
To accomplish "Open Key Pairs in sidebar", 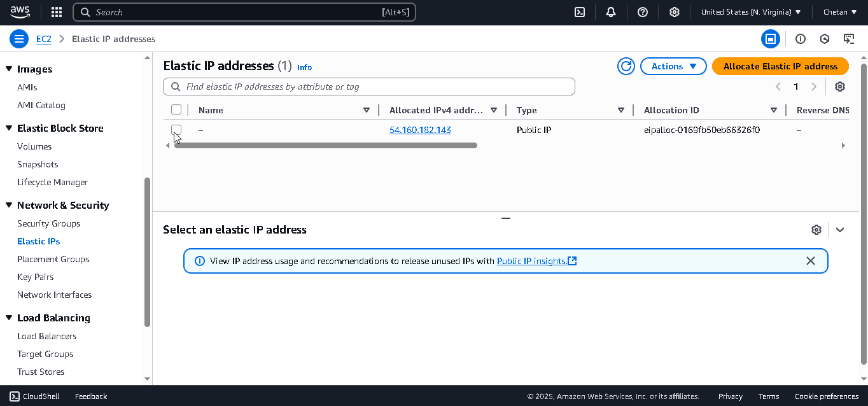I will point(35,277).
